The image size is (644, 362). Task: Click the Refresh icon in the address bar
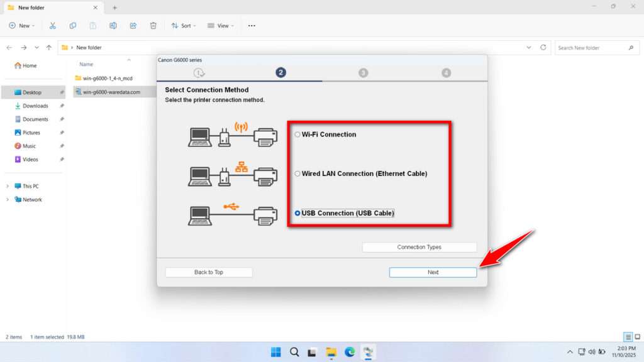pos(542,47)
